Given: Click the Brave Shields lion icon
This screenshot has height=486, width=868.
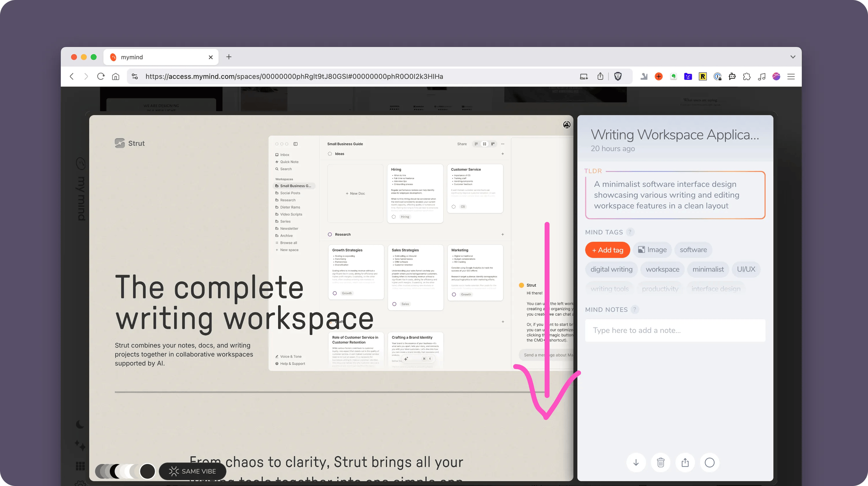Looking at the screenshot, I should tap(618, 76).
